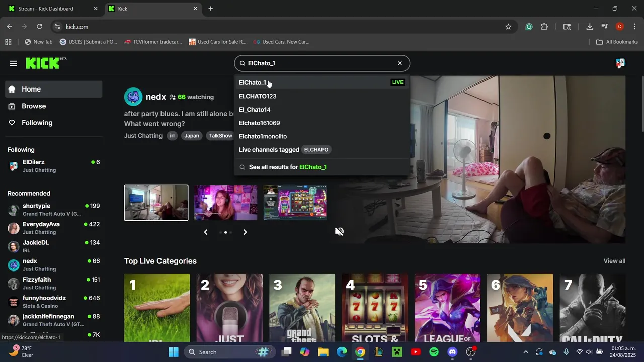This screenshot has height=362, width=644.
Task: View all top live categories
Action: click(614, 261)
